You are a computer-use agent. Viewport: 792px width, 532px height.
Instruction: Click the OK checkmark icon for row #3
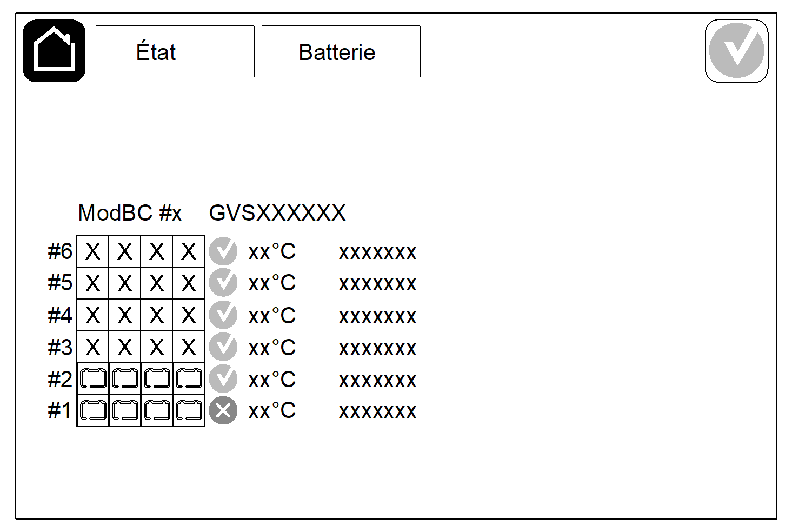(x=223, y=347)
